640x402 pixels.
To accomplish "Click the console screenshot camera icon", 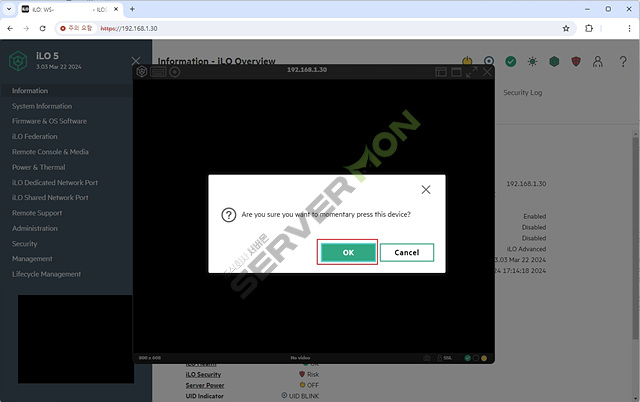I will (x=427, y=358).
